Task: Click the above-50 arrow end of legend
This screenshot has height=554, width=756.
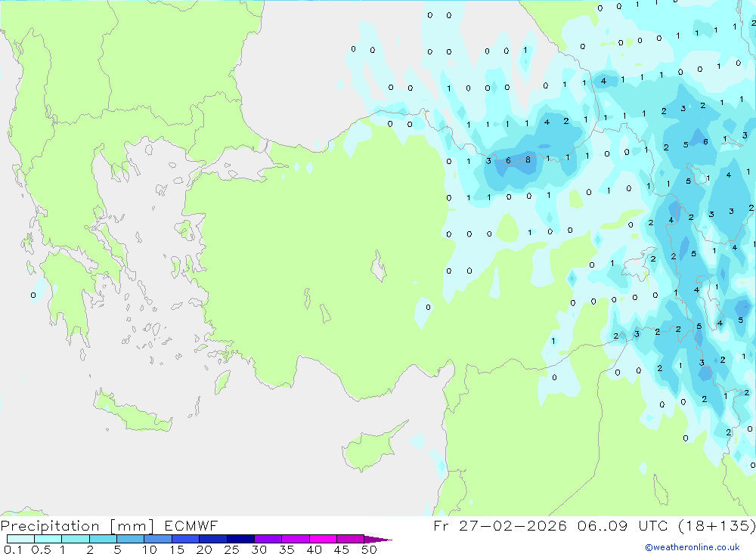Action: [x=377, y=539]
